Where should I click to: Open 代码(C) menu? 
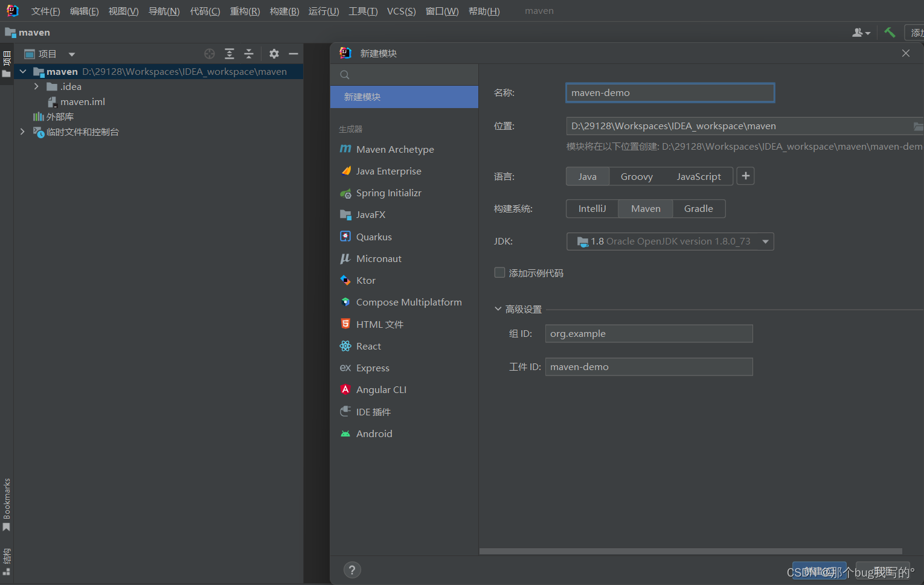(x=205, y=11)
